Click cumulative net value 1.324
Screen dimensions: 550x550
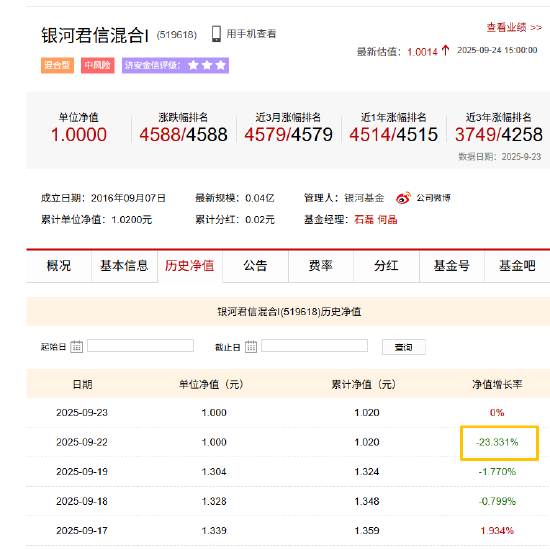coord(367,471)
